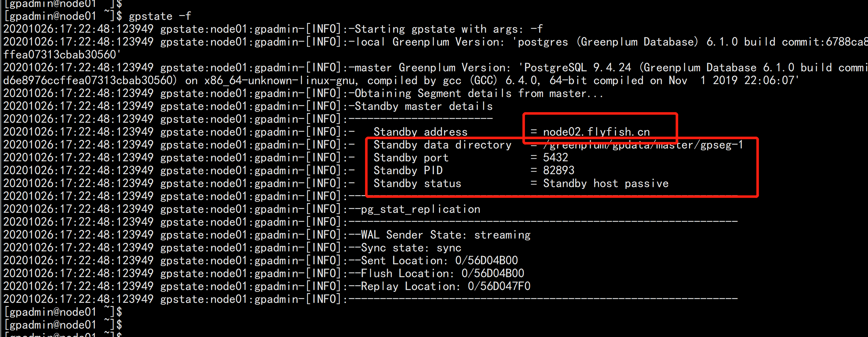Click the 'Standby host passive' value

[x=605, y=184]
